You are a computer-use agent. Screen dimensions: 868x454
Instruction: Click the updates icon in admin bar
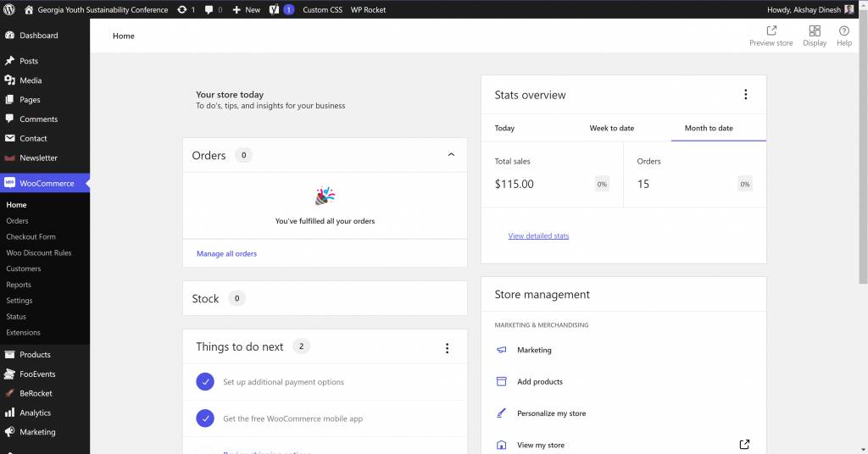182,9
